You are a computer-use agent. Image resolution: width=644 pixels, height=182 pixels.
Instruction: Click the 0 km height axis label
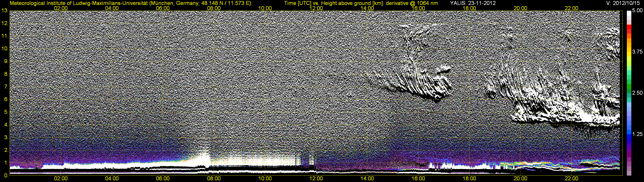(x=6, y=176)
